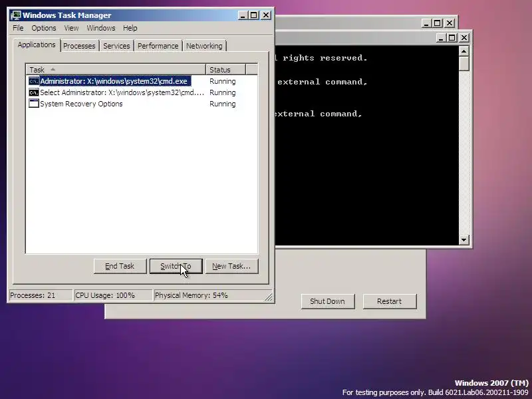This screenshot has width=532, height=399.
Task: Click Restart in System Recovery Options
Action: tap(389, 301)
